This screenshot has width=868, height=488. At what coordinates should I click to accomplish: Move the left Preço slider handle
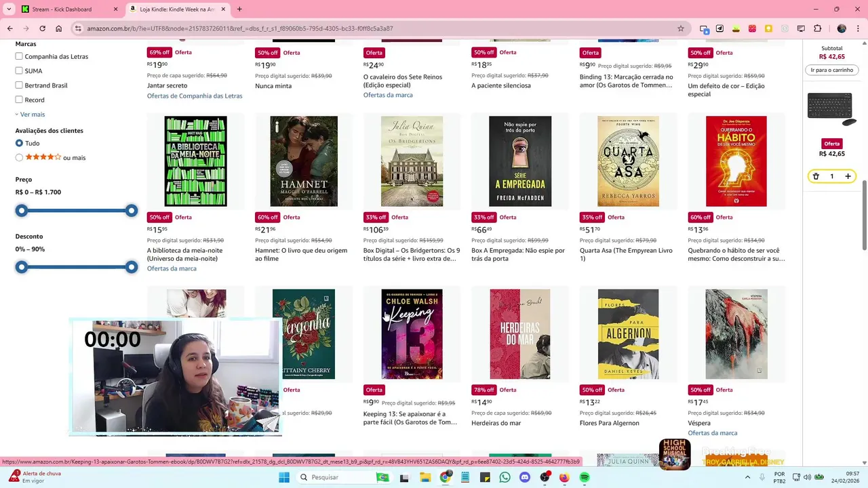coord(22,211)
